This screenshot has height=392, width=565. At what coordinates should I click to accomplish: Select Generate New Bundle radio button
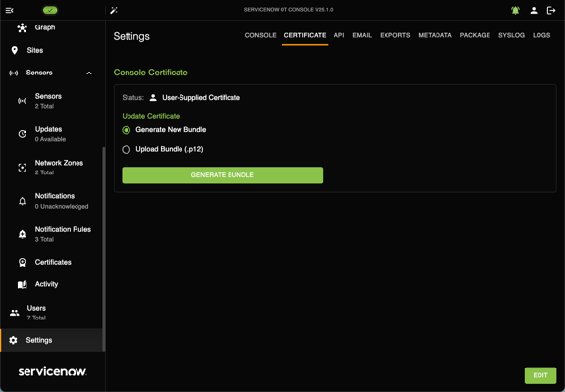127,130
